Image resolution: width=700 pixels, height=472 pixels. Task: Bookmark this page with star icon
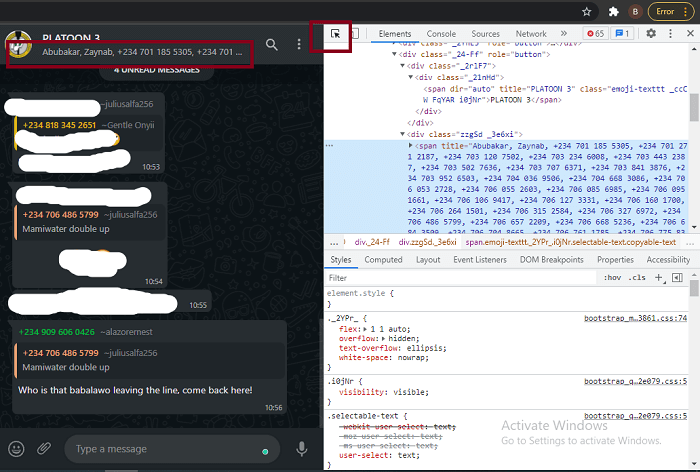587,12
